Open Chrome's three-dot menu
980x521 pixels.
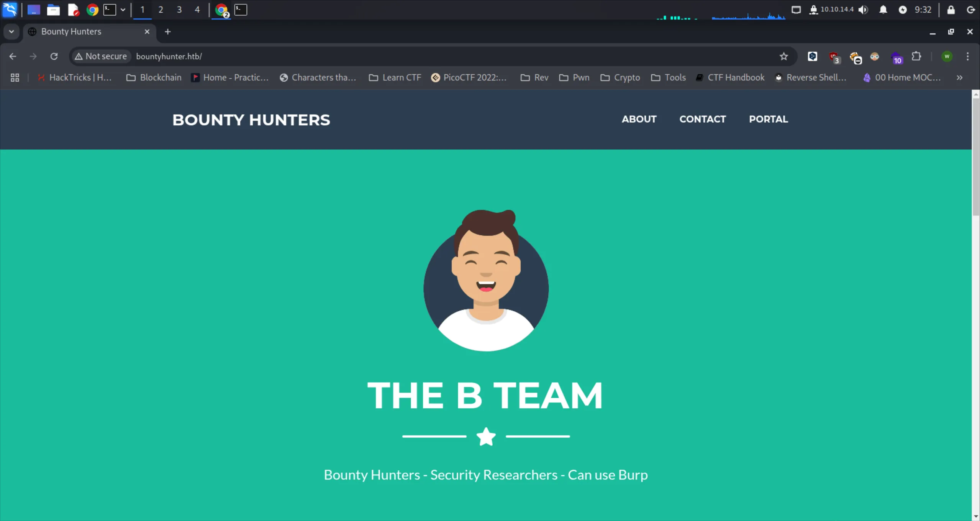(967, 56)
